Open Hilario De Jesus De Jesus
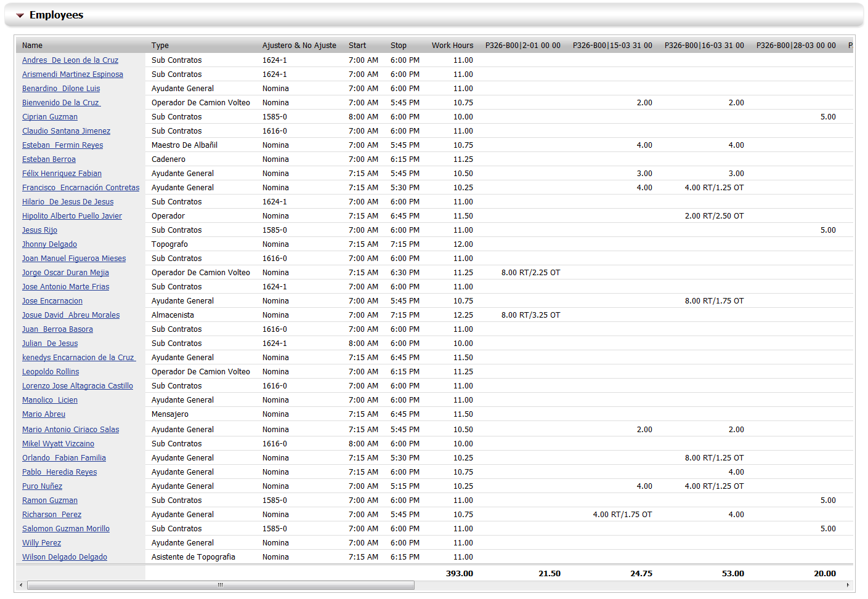This screenshot has height=599, width=868. click(x=68, y=202)
